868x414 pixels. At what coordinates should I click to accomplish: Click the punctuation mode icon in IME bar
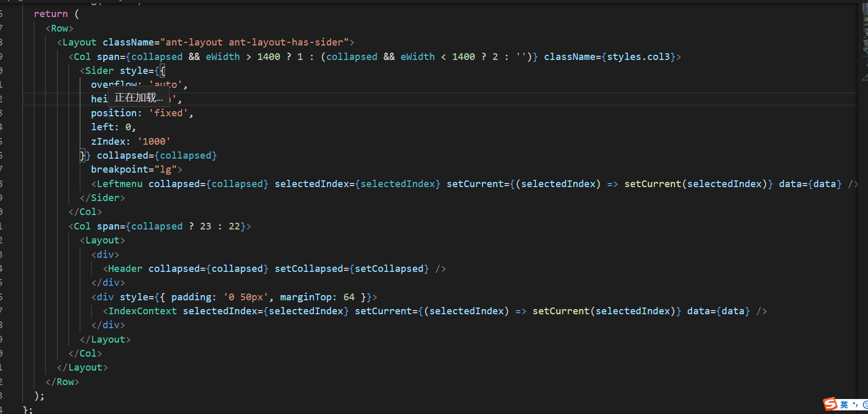point(855,405)
